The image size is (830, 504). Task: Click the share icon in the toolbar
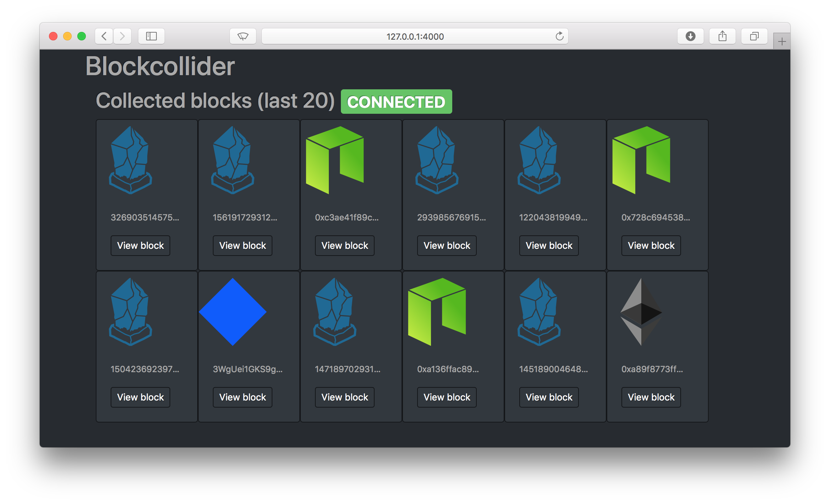coord(722,36)
